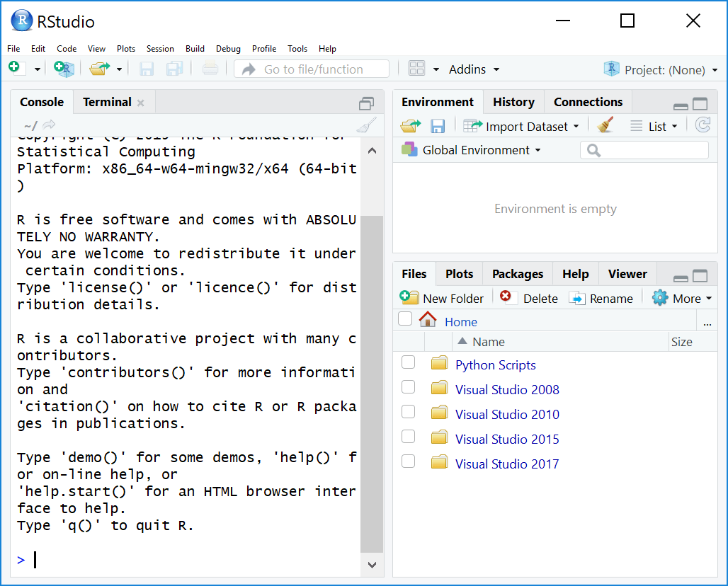Click the Home breadcrumb link

tap(460, 322)
